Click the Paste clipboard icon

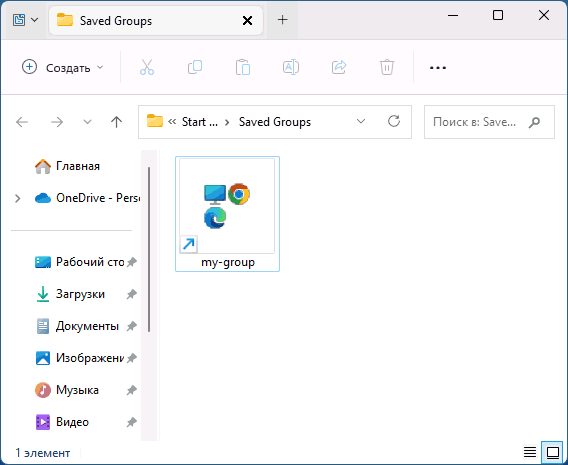[243, 67]
